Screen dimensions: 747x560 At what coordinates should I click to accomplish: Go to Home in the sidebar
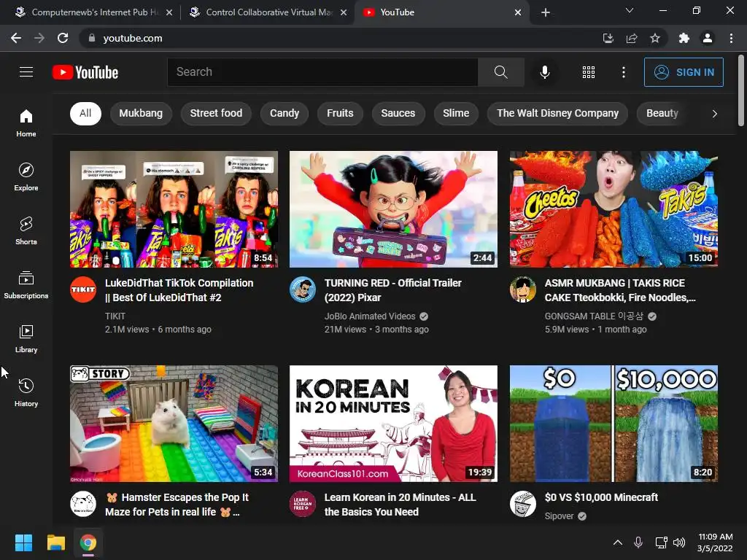click(x=26, y=122)
